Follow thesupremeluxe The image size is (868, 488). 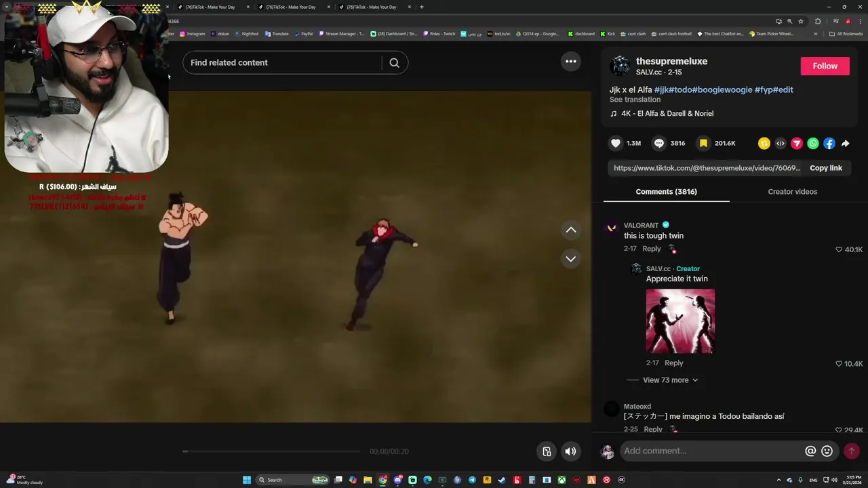(825, 66)
